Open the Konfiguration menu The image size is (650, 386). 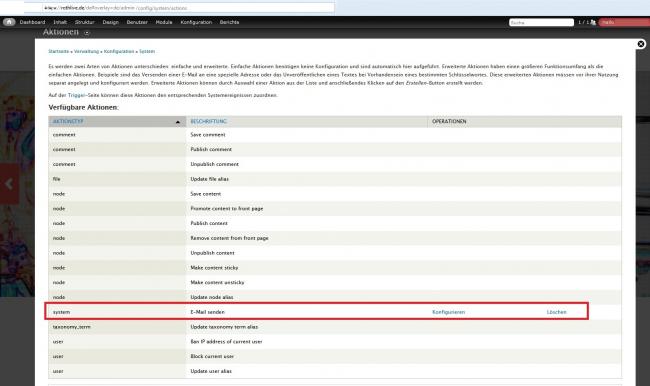click(x=196, y=22)
